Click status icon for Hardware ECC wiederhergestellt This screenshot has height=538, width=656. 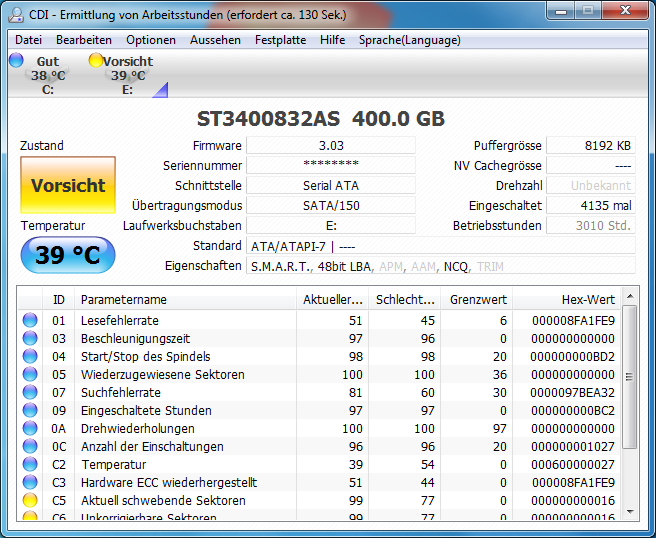(30, 482)
